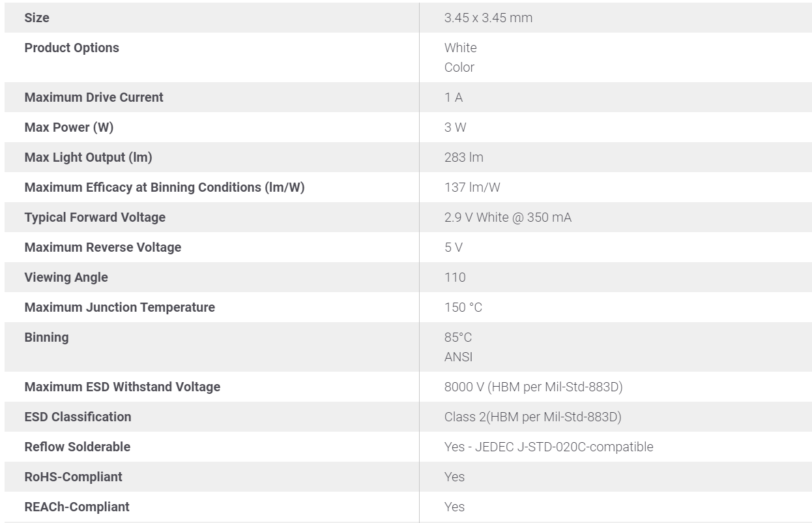The width and height of the screenshot is (812, 523).
Task: Click the ANSI binning value
Action: [x=458, y=357]
